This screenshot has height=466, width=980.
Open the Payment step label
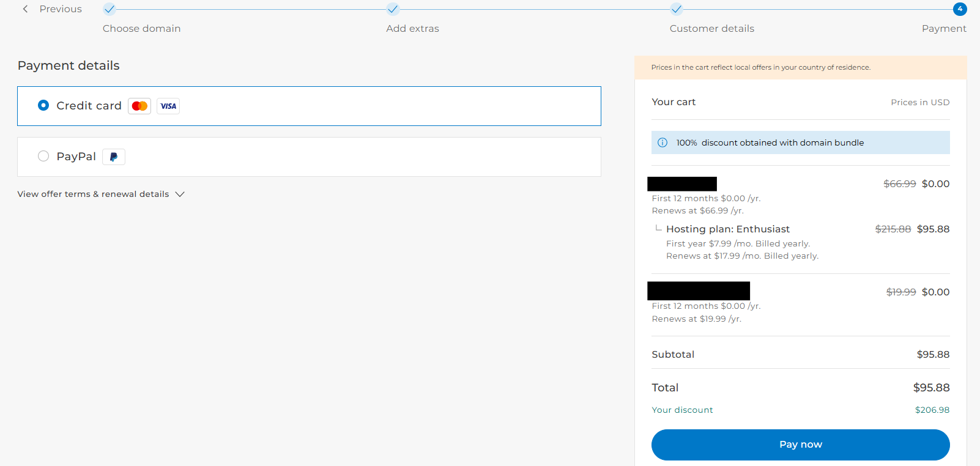(944, 28)
